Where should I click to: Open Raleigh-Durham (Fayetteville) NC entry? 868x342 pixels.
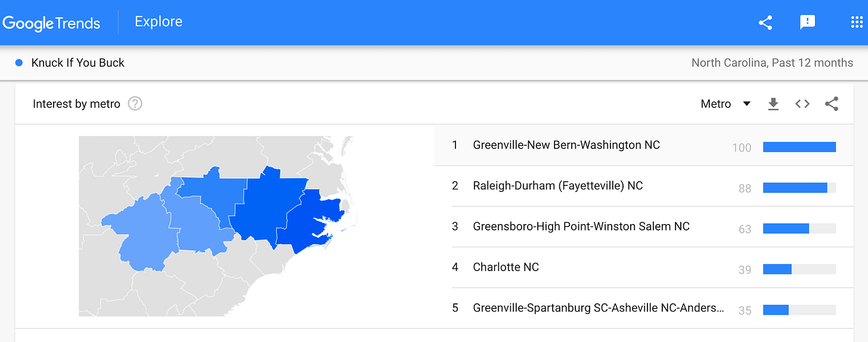[x=557, y=186]
